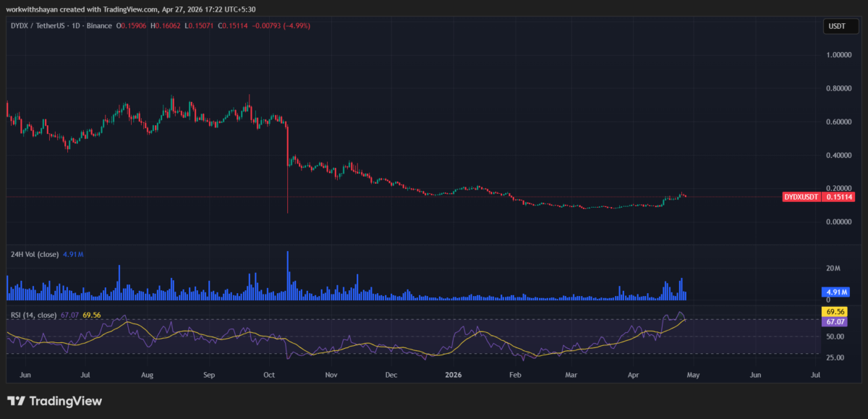Select the 2026 label on time axis
The image size is (868, 419).
tap(454, 376)
